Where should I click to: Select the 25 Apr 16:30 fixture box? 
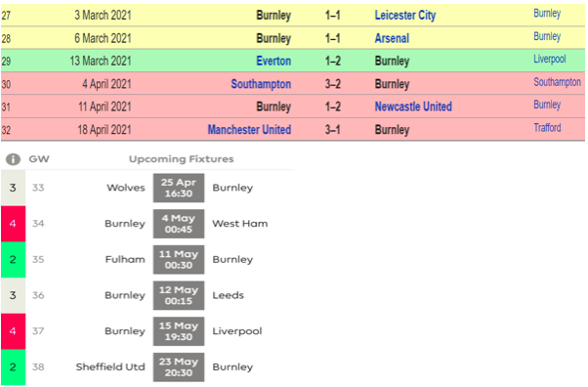pyautogui.click(x=179, y=188)
